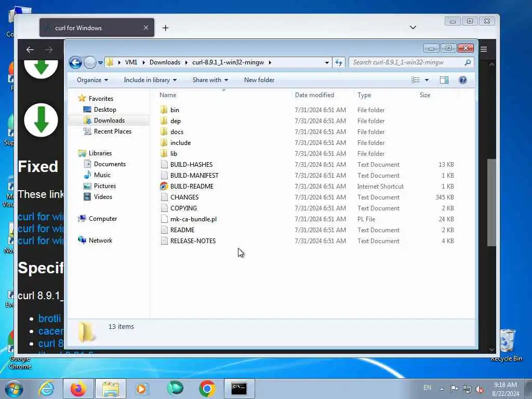
Task: Select Desktop in Favorites
Action: (105, 110)
